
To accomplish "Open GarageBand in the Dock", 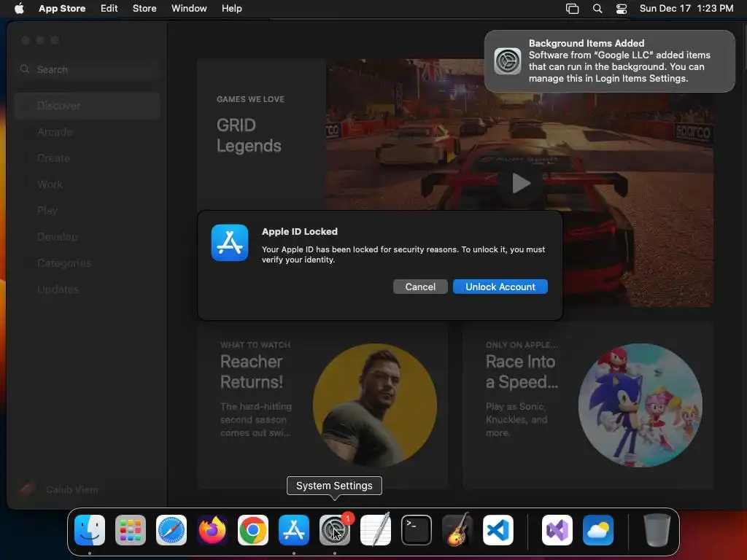I will (x=457, y=530).
